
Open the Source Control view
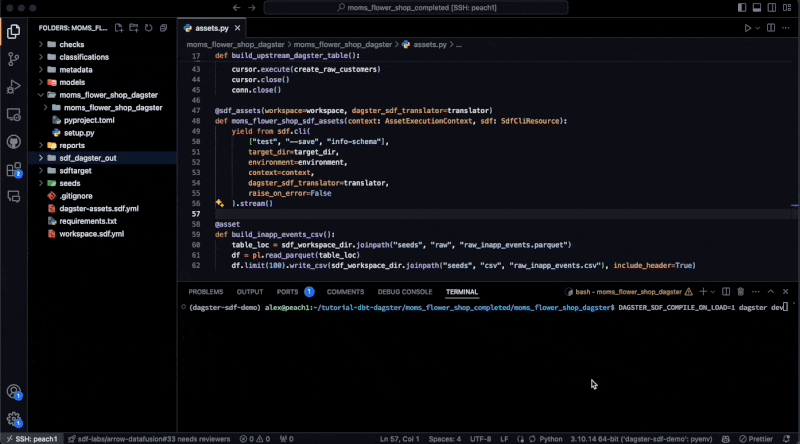[14, 59]
